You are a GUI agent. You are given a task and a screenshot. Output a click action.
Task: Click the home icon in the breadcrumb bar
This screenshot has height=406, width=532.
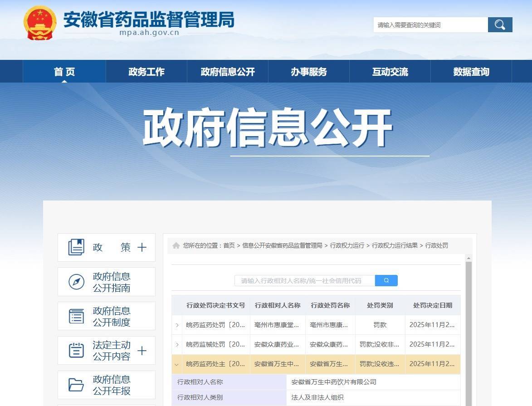[176, 245]
